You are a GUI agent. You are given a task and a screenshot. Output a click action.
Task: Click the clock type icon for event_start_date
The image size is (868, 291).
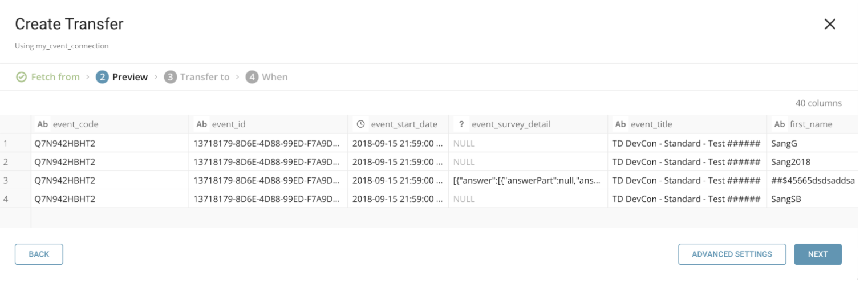[360, 124]
